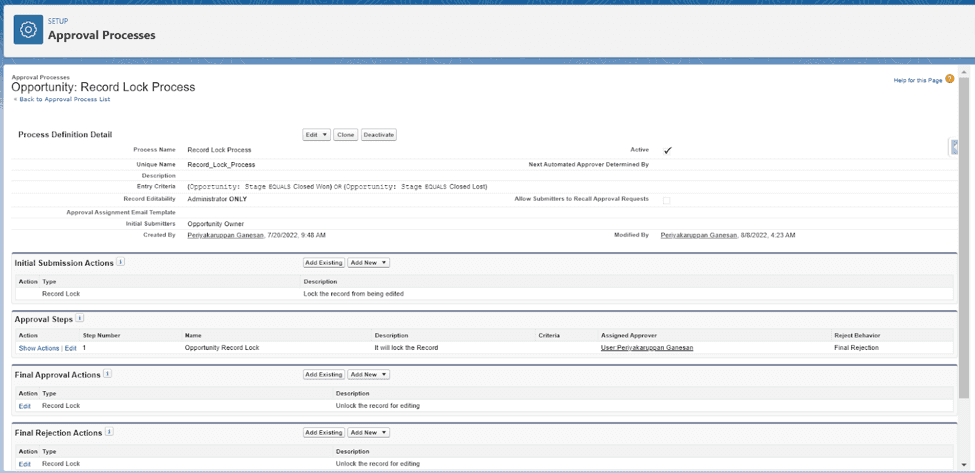Viewport: 975px width, 473px height.
Task: Open the Edit dropdown in Process Definition Detail
Action: (317, 134)
